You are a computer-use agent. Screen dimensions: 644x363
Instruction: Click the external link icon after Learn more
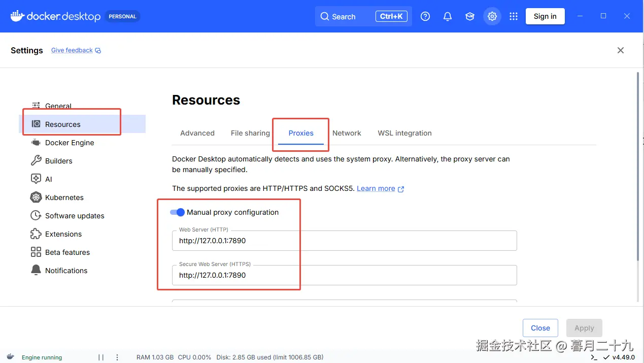coord(401,189)
